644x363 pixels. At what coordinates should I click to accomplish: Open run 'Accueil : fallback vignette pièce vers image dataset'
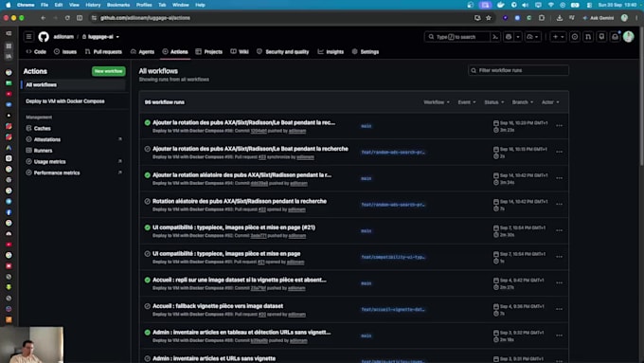coord(218,306)
